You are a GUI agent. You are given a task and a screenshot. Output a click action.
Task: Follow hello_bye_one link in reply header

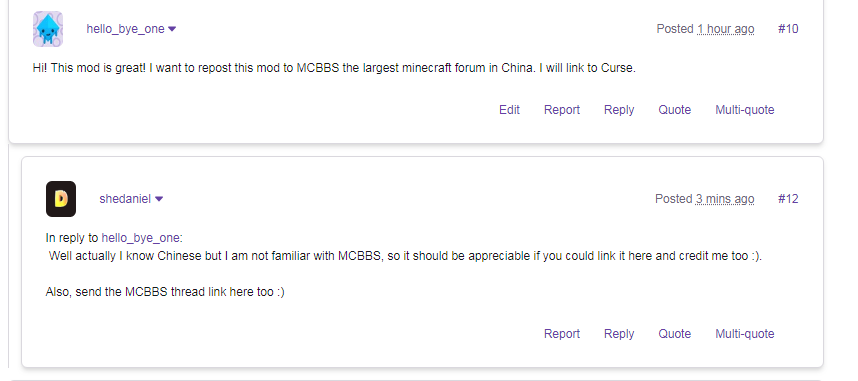click(141, 238)
